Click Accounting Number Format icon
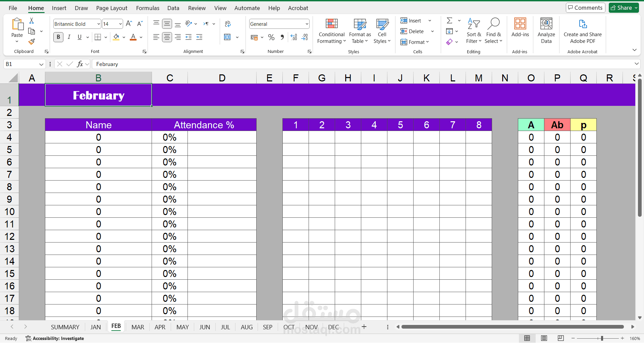This screenshot has height=343, width=644. [x=254, y=37]
